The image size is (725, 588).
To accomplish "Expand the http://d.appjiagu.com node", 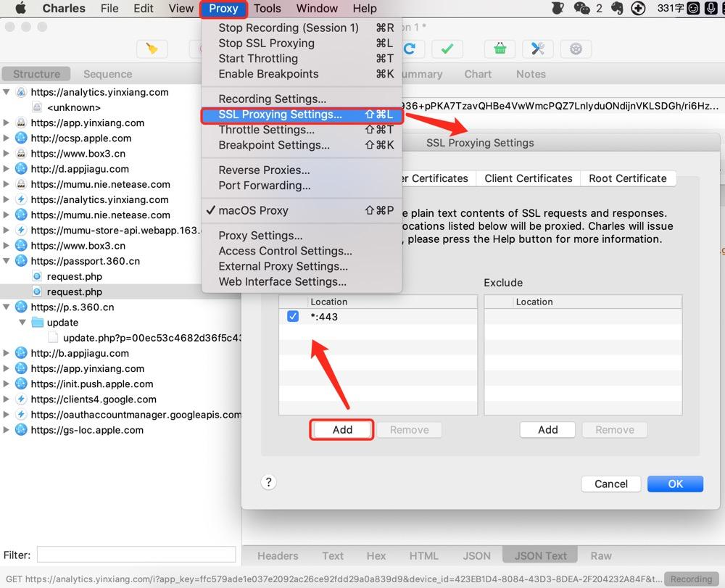I will (6, 169).
